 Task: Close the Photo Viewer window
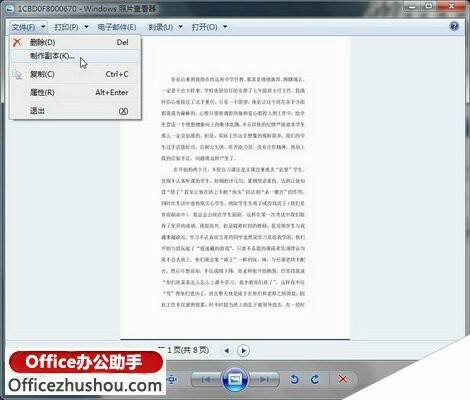coord(451,6)
